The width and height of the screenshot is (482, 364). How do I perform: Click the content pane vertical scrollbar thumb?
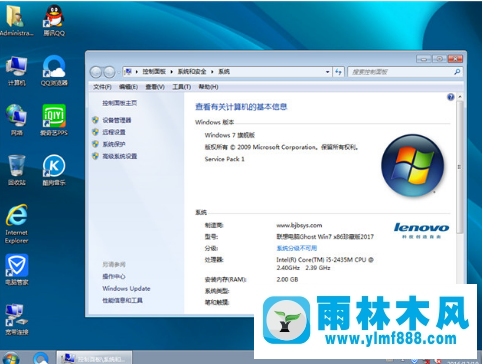click(460, 167)
